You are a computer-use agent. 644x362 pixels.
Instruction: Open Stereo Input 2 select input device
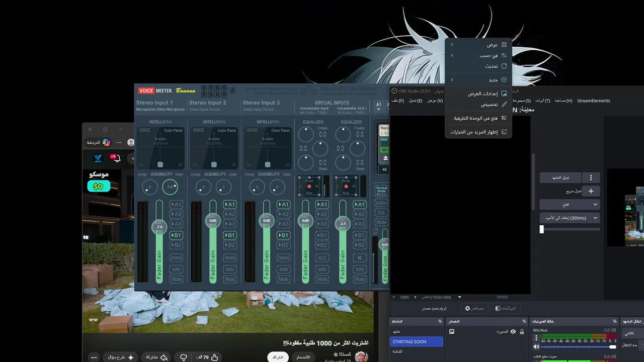[x=205, y=109]
